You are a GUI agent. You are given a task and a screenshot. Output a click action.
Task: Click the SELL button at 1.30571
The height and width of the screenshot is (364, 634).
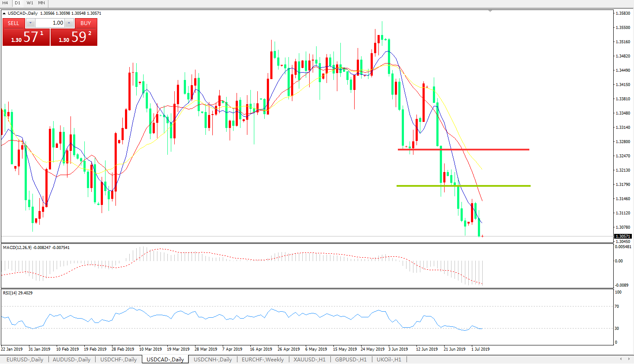click(26, 37)
